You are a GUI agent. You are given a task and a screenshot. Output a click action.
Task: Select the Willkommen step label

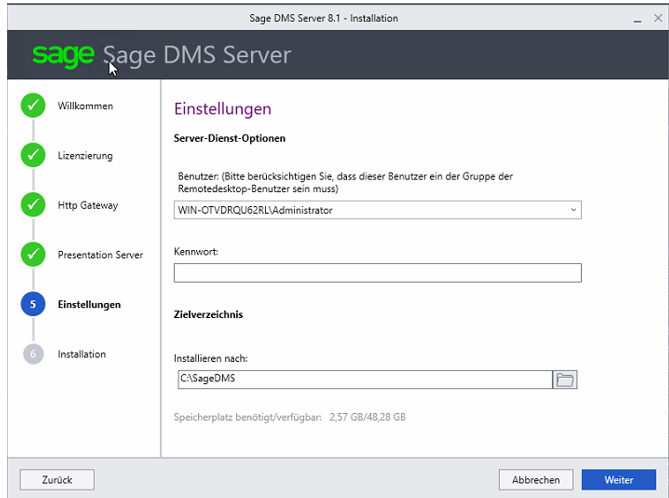click(85, 106)
